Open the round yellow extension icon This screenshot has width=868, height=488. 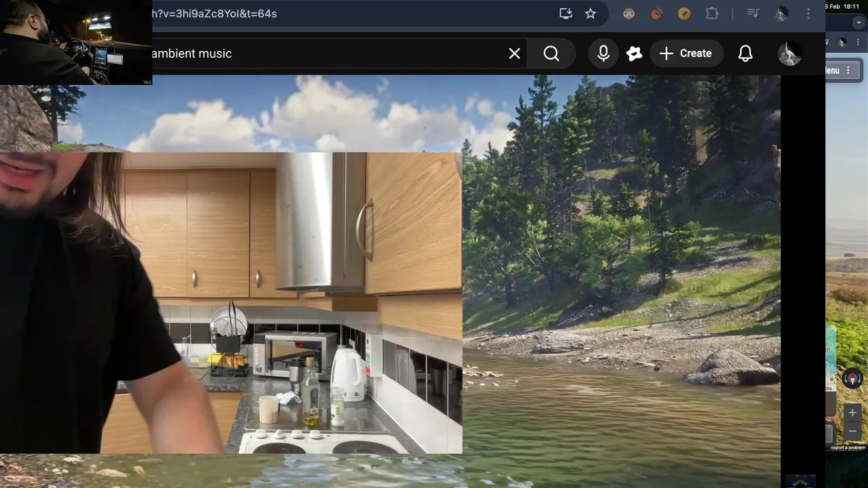click(684, 14)
